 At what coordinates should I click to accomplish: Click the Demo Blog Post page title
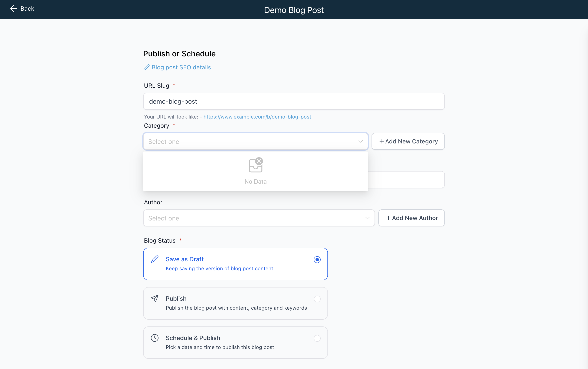[294, 10]
